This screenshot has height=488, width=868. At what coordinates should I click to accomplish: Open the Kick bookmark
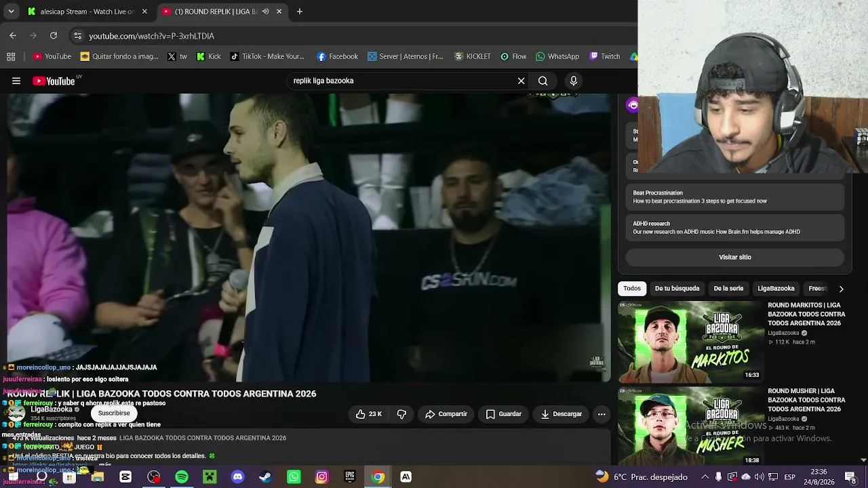point(208,57)
